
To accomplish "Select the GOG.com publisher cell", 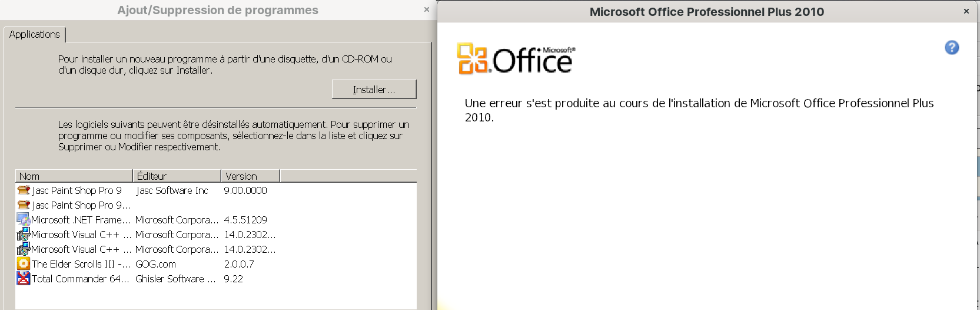I will coord(156,264).
